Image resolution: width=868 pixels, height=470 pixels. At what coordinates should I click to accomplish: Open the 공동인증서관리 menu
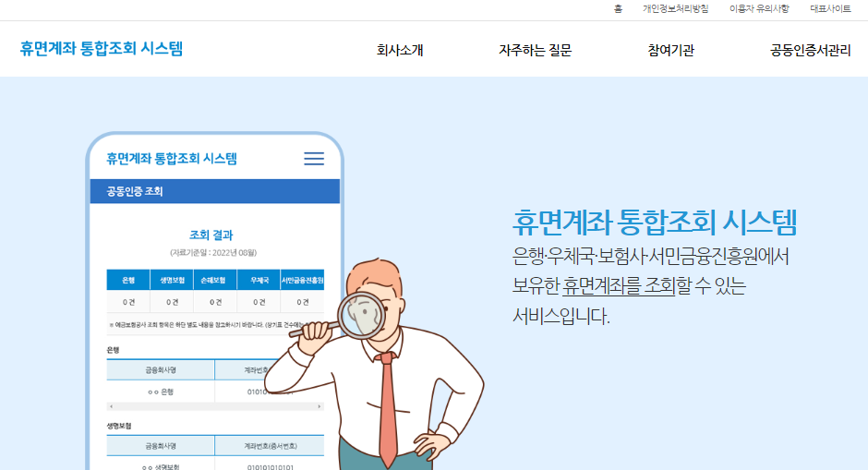[810, 51]
